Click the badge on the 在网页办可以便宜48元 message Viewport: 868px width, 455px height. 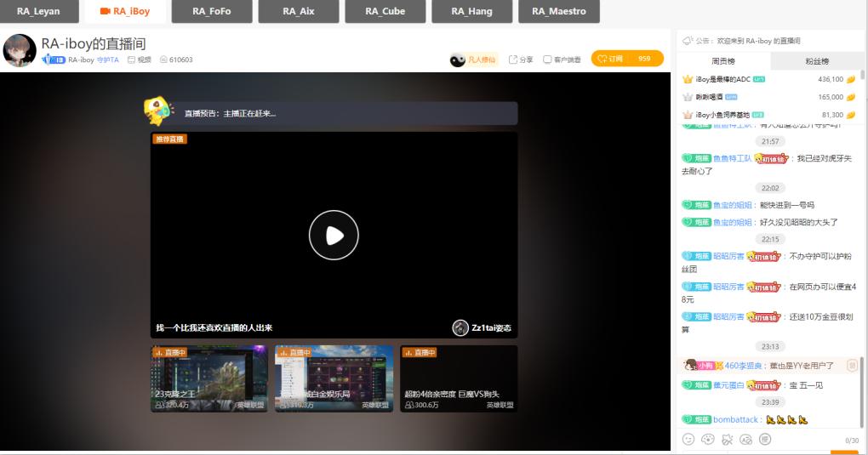tap(696, 287)
